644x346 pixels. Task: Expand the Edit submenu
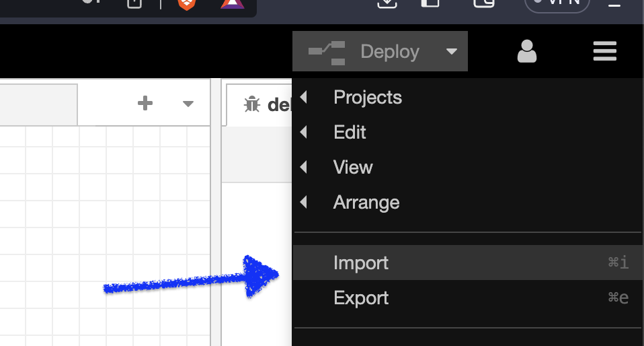click(x=350, y=133)
